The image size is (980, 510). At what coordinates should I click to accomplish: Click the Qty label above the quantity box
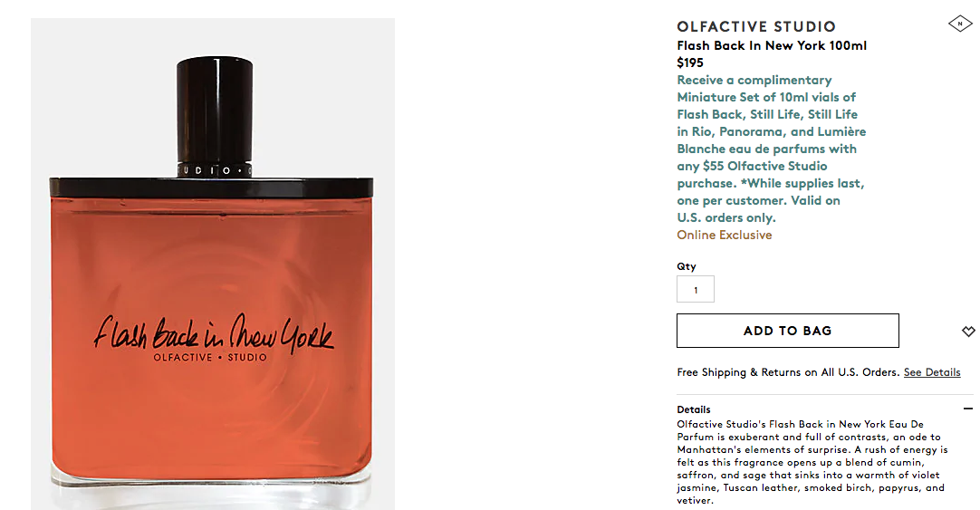(687, 266)
